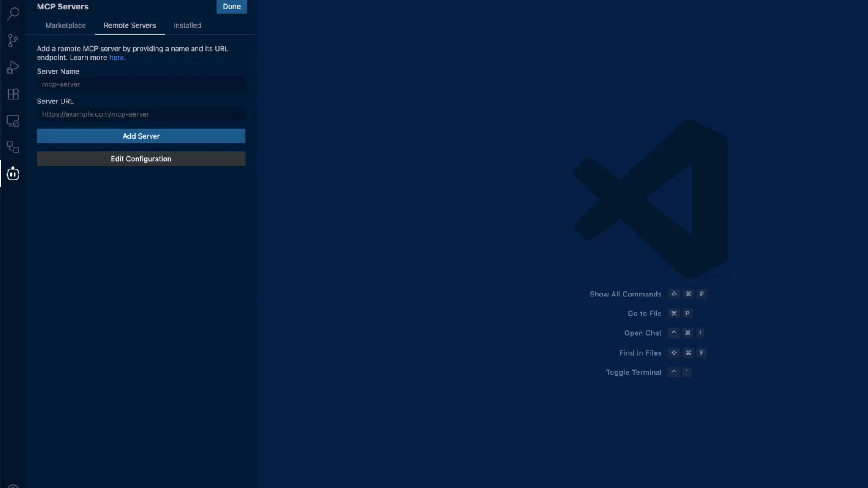Select the Remote Servers tab
The height and width of the screenshot is (488, 868).
pos(130,25)
